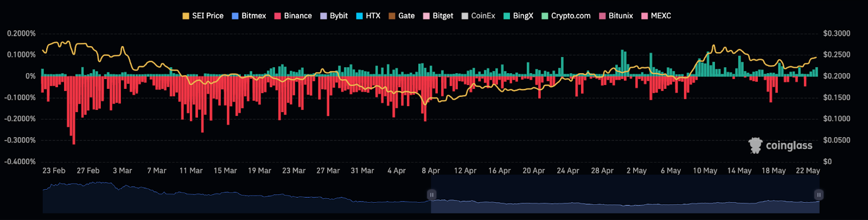Click the 0.2000% funding rate axis label
868x220 pixels.
[21, 34]
